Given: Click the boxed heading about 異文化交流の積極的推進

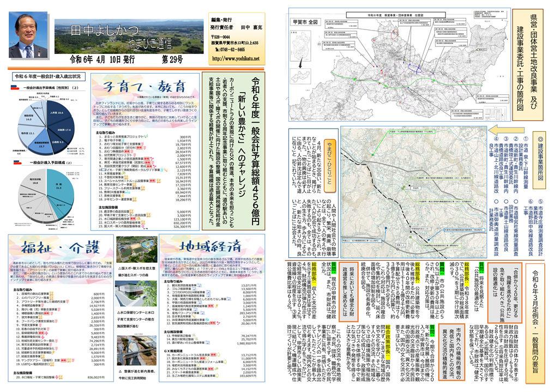Looking at the screenshot, I should (452, 352).
